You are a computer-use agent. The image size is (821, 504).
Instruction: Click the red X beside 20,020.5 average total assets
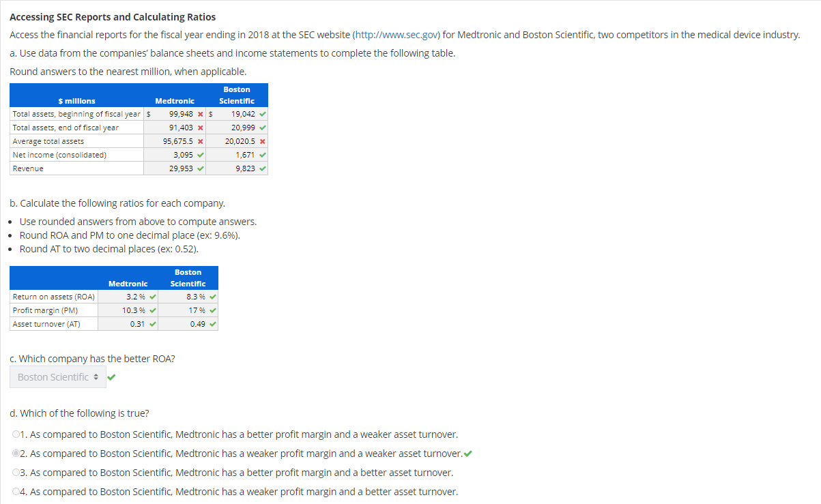263,141
